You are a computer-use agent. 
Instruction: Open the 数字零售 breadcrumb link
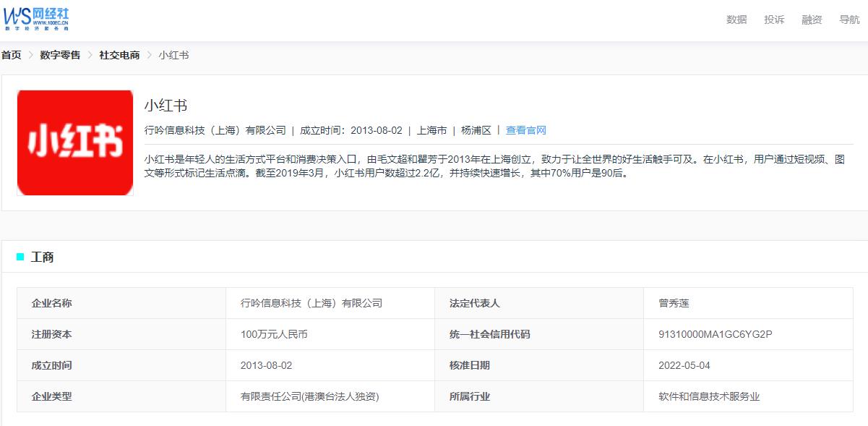click(59, 54)
